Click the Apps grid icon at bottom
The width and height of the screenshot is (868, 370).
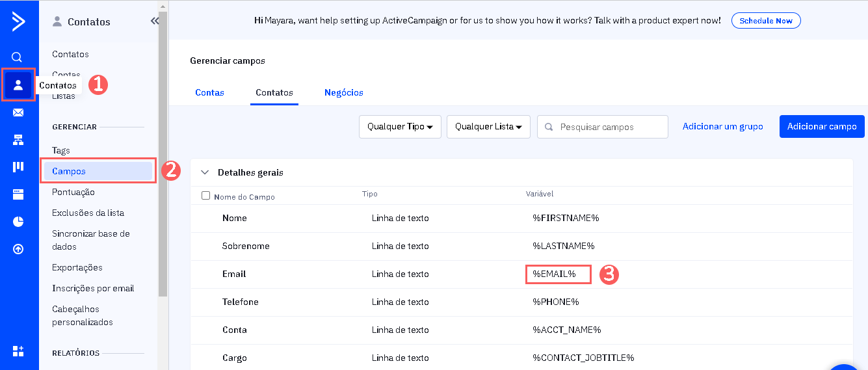click(x=18, y=351)
